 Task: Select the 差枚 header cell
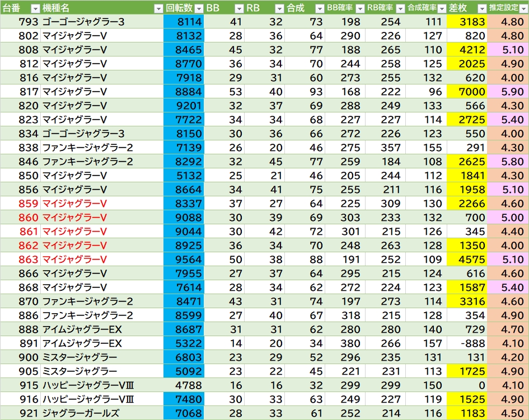coord(467,8)
